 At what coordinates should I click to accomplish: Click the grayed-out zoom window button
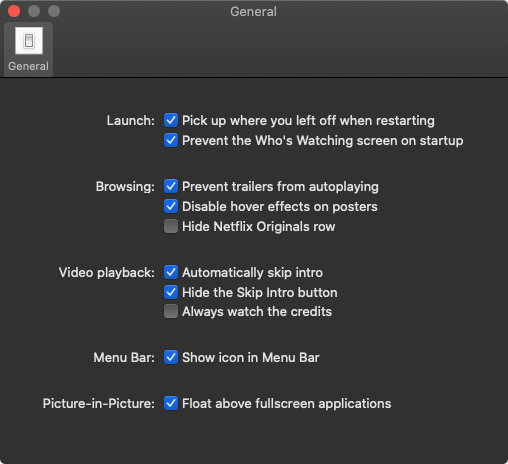coord(54,11)
